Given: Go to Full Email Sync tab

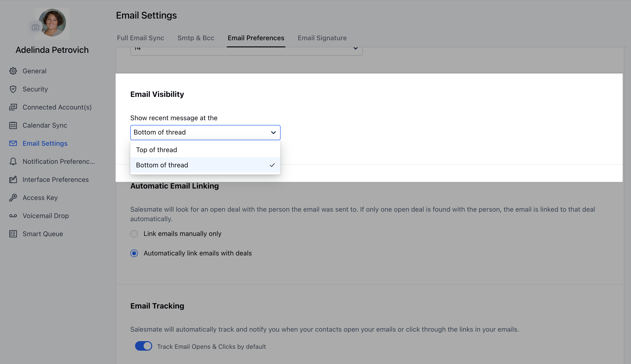Looking at the screenshot, I should click(x=140, y=38).
